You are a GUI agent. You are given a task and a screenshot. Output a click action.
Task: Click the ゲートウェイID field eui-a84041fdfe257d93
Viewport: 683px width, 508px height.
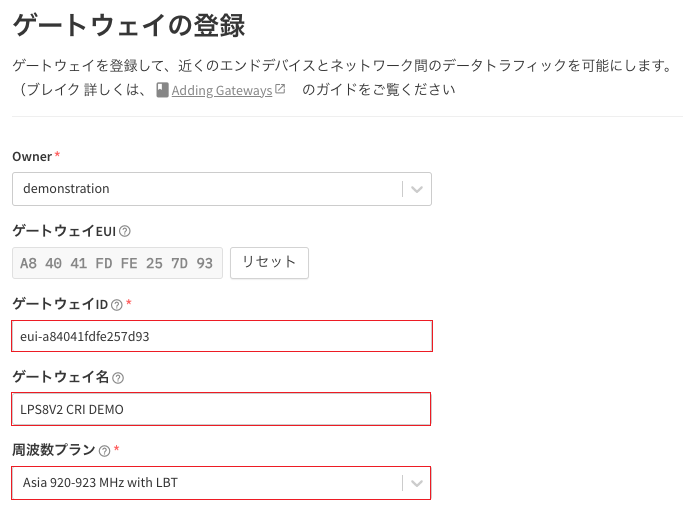[222, 336]
